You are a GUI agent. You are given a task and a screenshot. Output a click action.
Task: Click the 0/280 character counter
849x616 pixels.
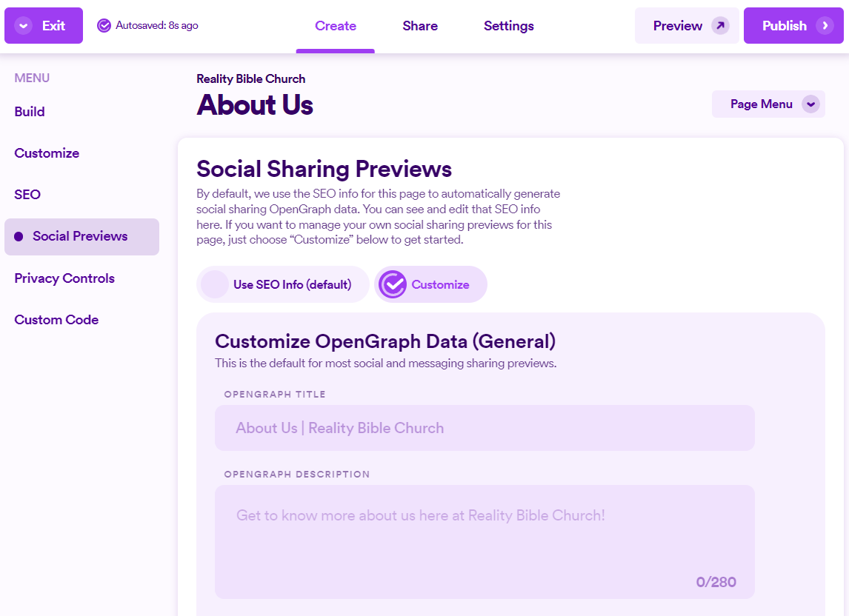716,582
